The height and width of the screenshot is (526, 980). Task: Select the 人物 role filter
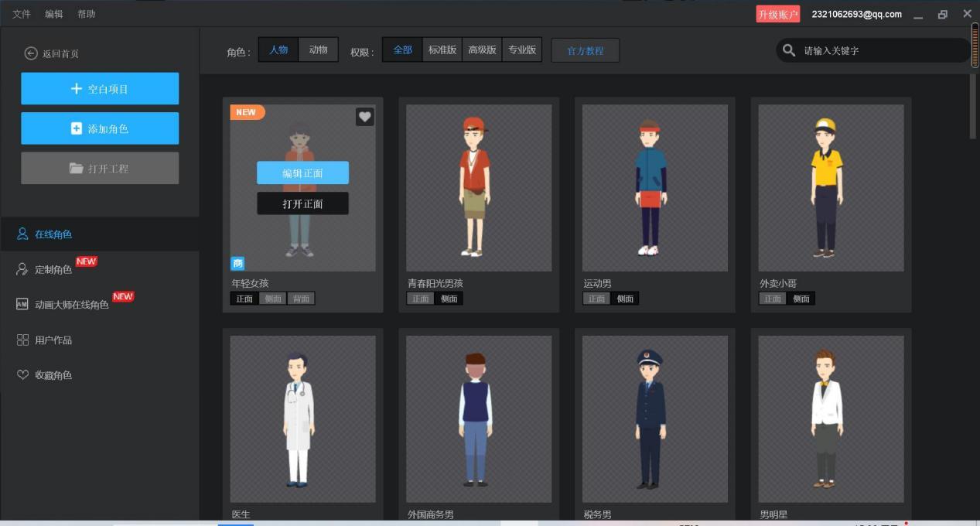278,50
